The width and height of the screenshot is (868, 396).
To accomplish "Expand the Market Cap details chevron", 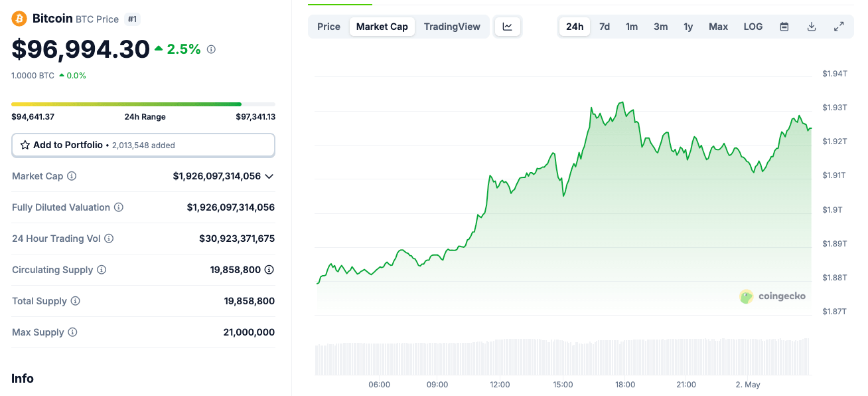I will click(269, 176).
